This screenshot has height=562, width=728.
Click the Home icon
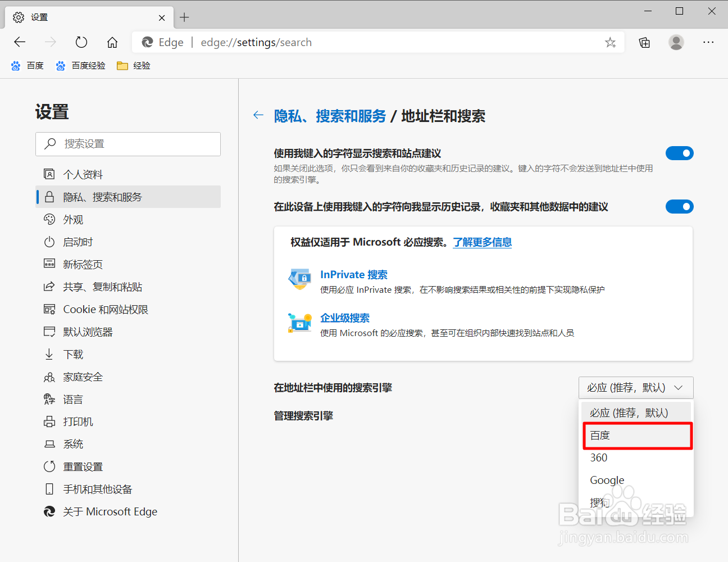[x=112, y=42]
